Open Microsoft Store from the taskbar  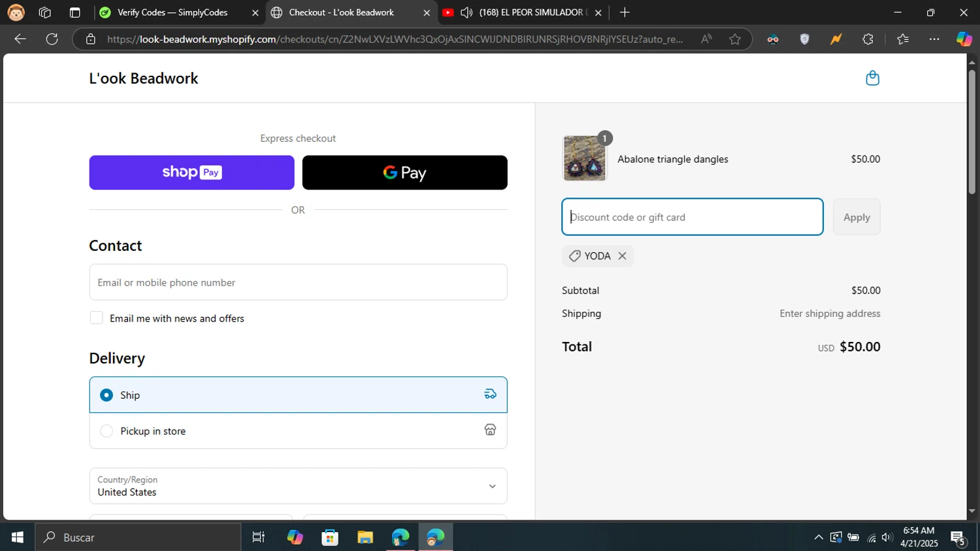click(330, 537)
